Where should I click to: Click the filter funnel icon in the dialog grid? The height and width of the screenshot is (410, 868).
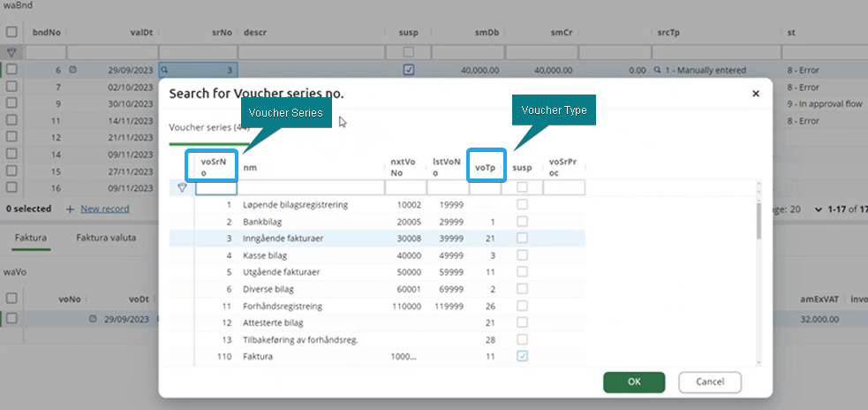click(x=182, y=188)
